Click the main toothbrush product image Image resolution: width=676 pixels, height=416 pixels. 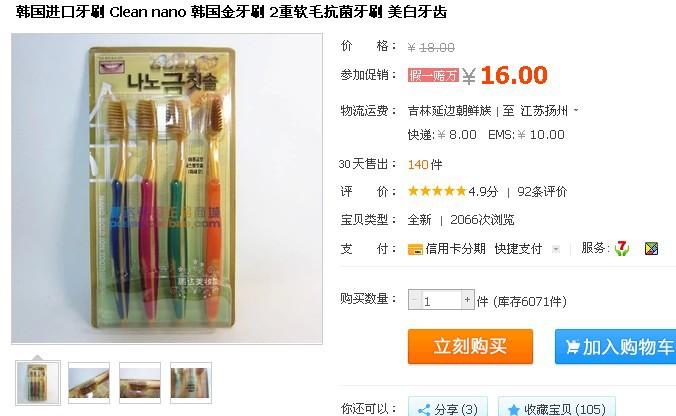pyautogui.click(x=167, y=189)
